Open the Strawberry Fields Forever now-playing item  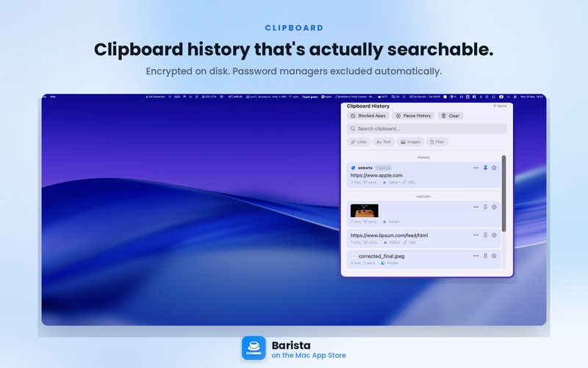coord(354,97)
